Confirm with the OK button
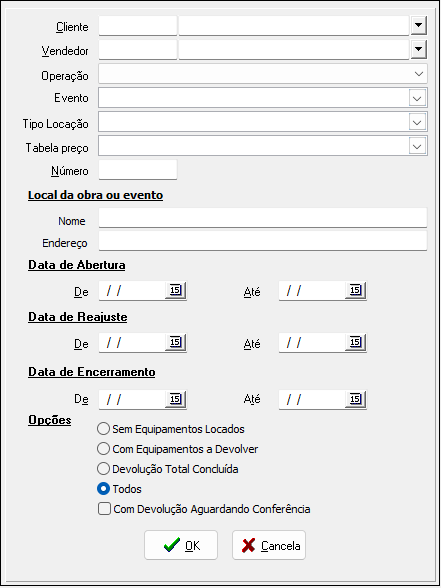The width and height of the screenshot is (441, 588). pos(181,545)
